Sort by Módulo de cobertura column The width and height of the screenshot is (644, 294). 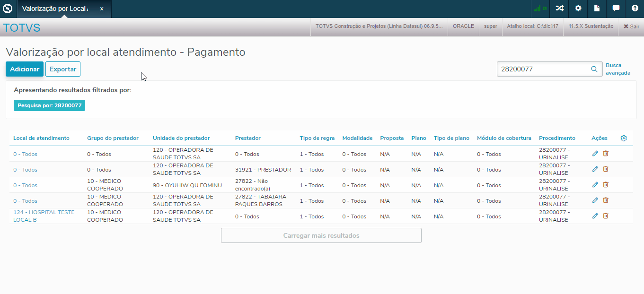pyautogui.click(x=504, y=138)
